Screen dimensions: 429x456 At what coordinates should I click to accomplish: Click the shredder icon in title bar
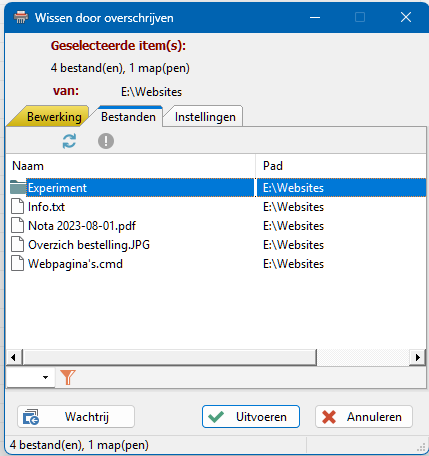[x=21, y=17]
